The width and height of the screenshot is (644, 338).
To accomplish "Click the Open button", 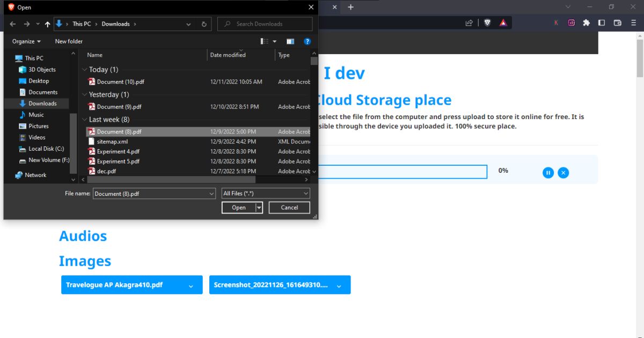I will click(239, 208).
